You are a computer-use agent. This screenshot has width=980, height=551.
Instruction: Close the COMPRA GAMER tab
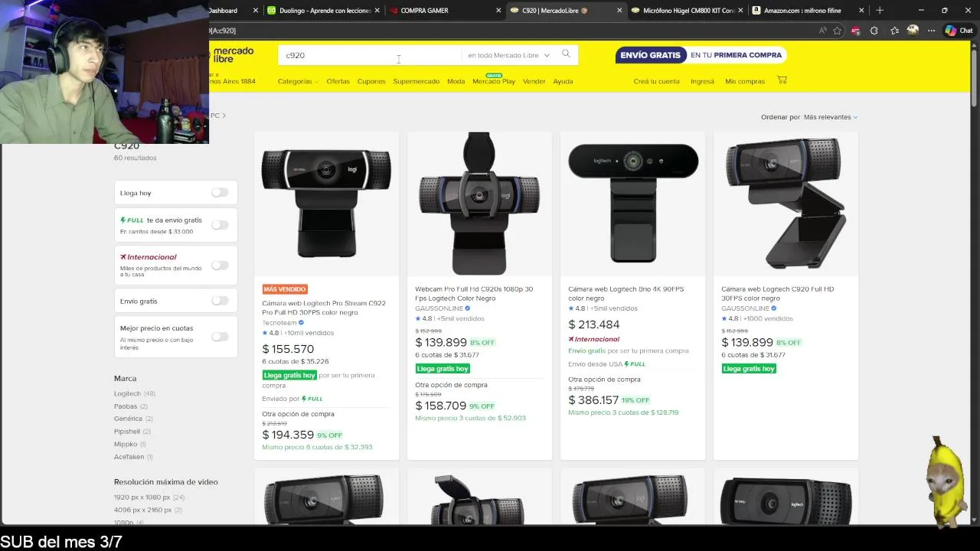click(x=498, y=11)
